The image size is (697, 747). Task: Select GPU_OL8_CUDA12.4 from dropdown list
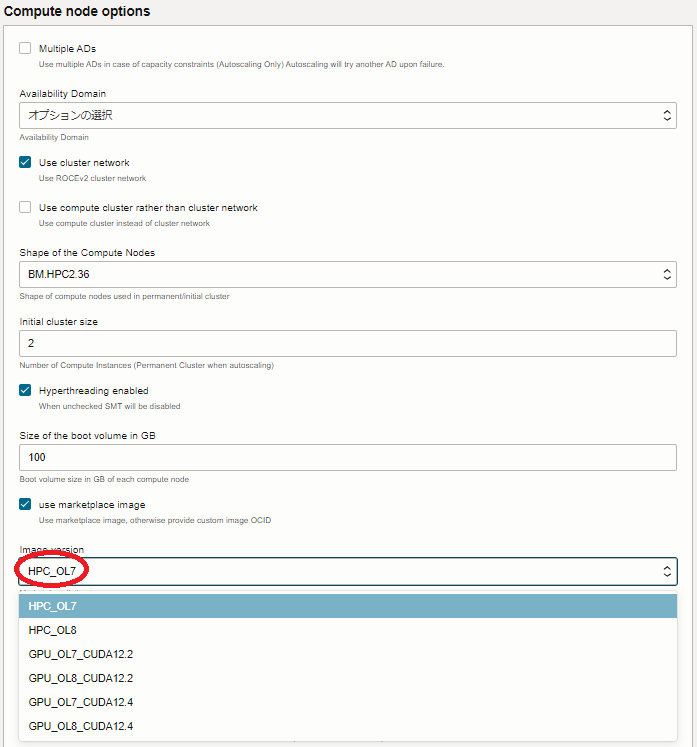347,727
